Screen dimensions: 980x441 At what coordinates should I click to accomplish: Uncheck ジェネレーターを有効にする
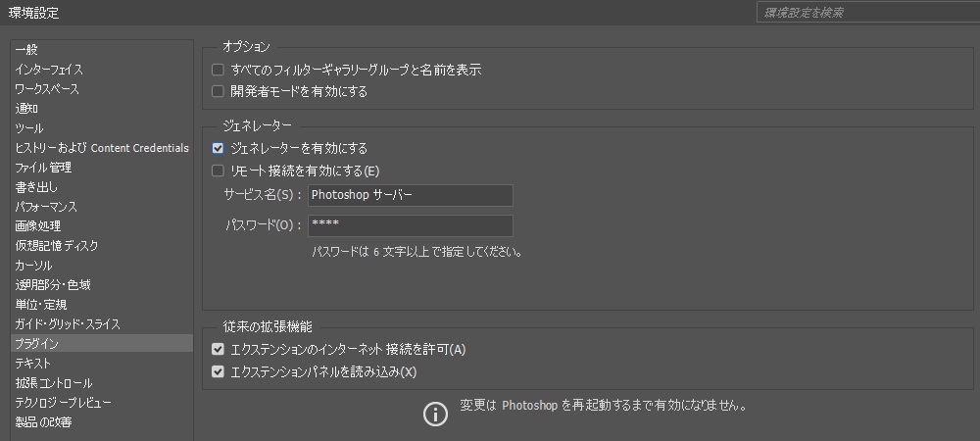(218, 148)
